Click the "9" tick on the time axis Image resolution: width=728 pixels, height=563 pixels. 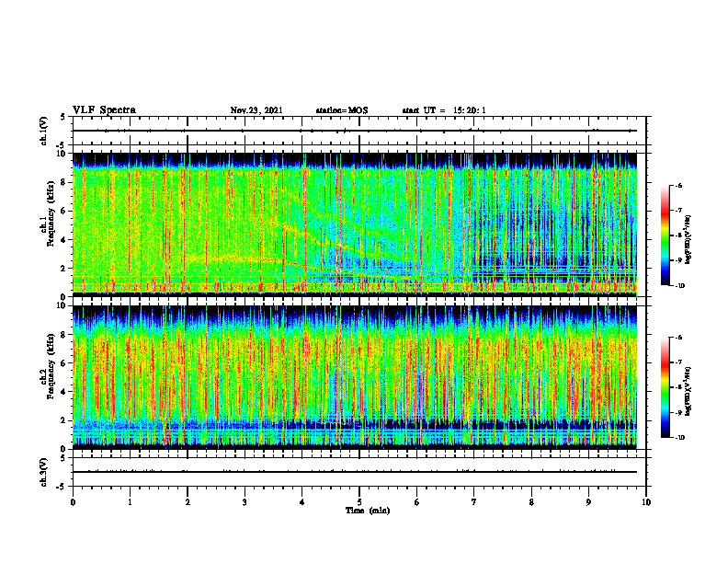pos(588,502)
